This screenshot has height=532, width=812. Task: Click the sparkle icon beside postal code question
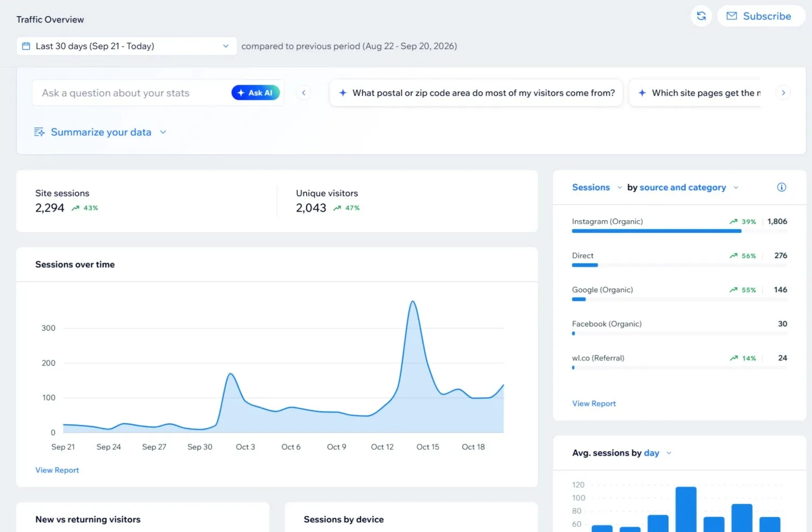point(343,93)
